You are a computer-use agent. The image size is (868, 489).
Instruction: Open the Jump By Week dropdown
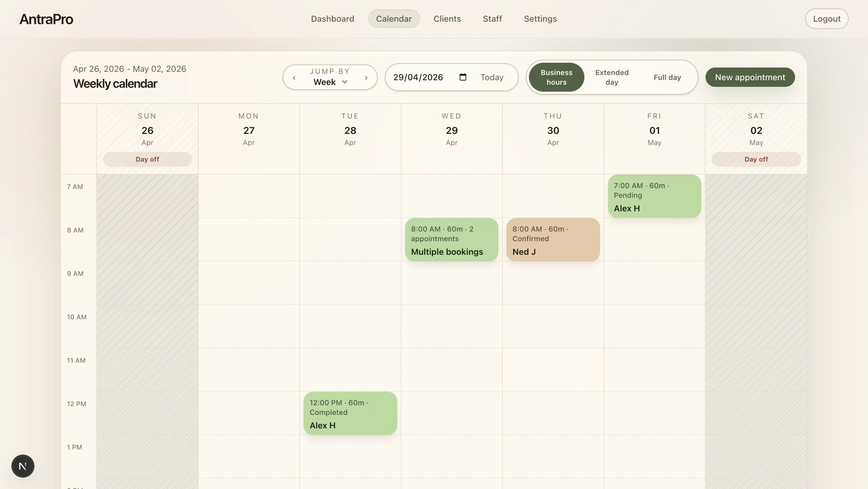point(330,82)
